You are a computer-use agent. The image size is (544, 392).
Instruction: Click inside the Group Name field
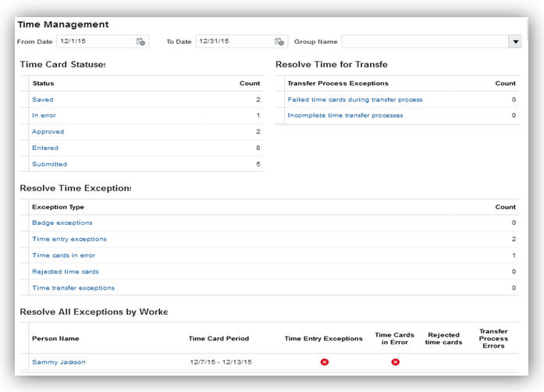pos(425,41)
